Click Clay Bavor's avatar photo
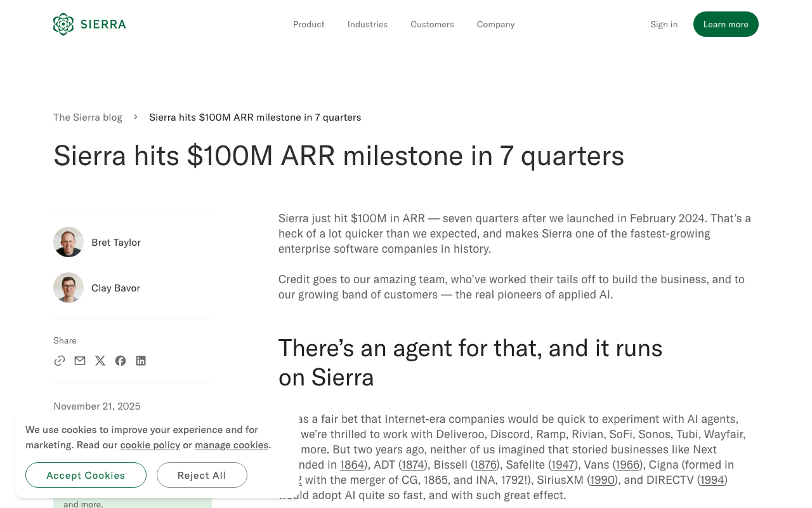Image resolution: width=812 pixels, height=508 pixels. pyautogui.click(x=69, y=288)
